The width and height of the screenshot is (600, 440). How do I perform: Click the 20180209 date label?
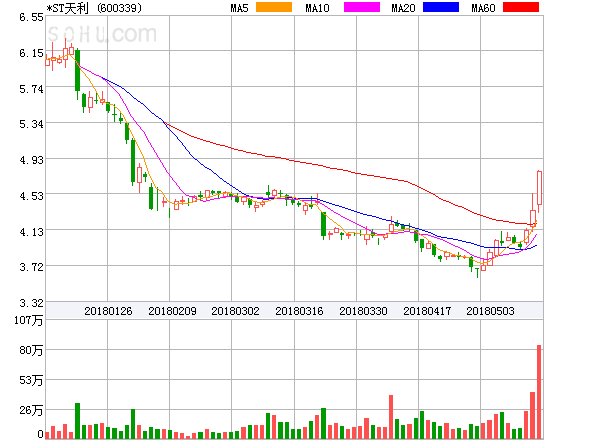coord(172,311)
